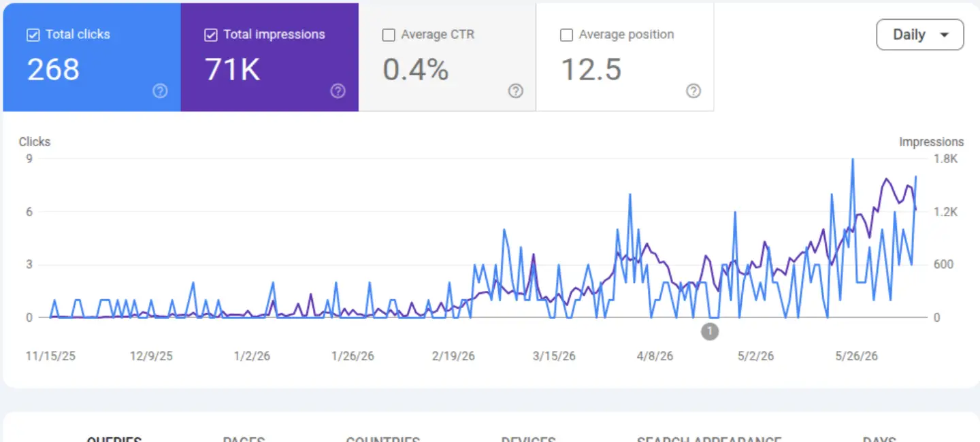Click the 5/2/26 date axis label
The height and width of the screenshot is (442, 980).
click(755, 356)
